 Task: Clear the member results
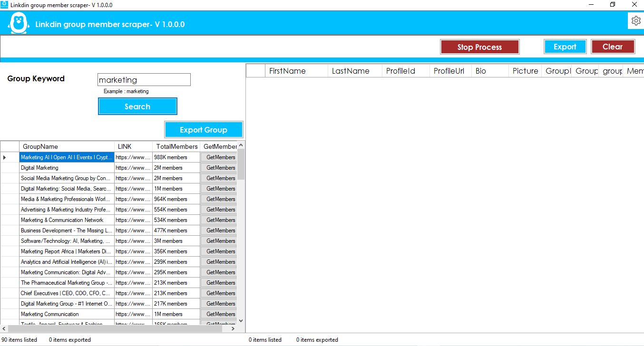click(613, 47)
